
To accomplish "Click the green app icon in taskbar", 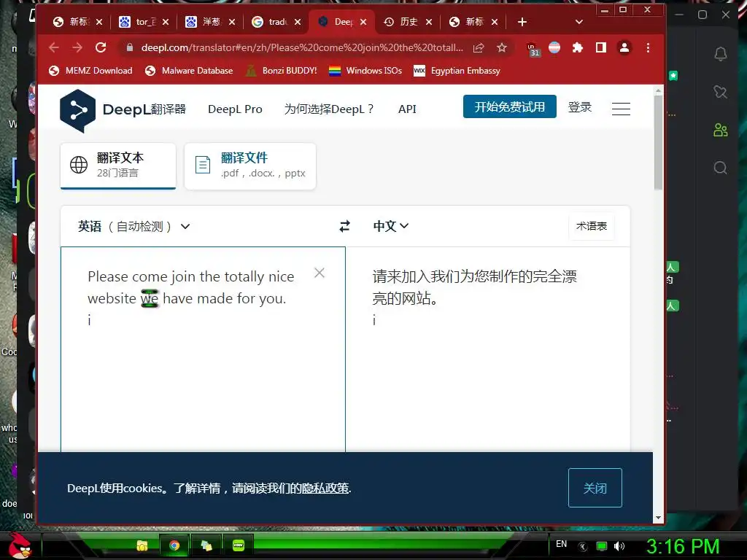I will pos(239,545).
